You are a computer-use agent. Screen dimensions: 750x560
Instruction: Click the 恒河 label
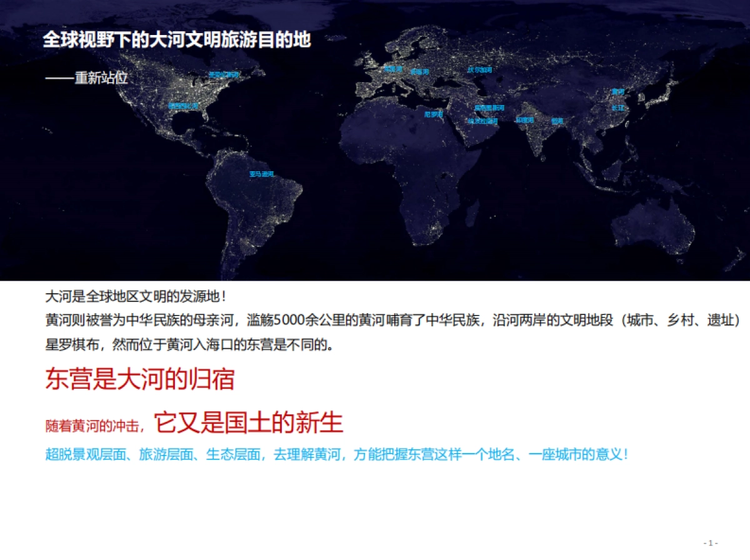pyautogui.click(x=557, y=121)
